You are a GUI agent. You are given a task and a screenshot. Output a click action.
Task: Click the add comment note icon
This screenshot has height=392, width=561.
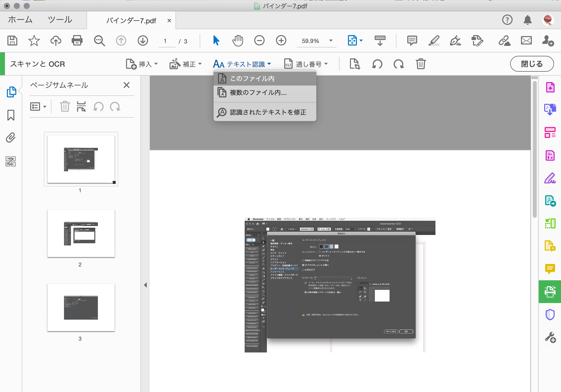412,41
